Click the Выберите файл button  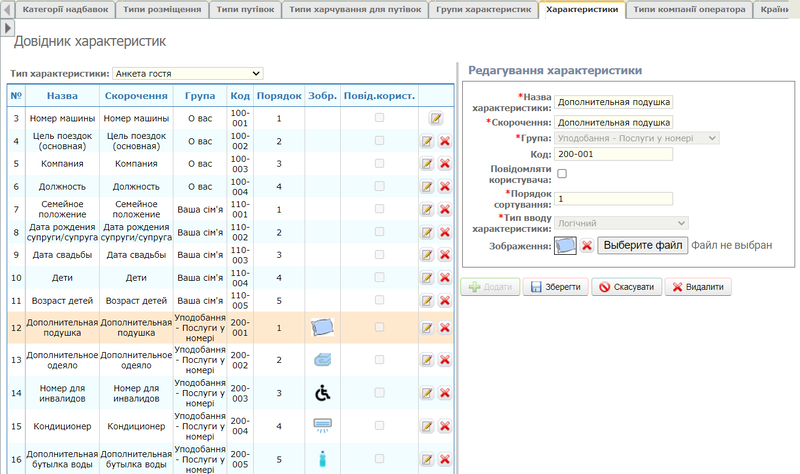click(x=643, y=245)
